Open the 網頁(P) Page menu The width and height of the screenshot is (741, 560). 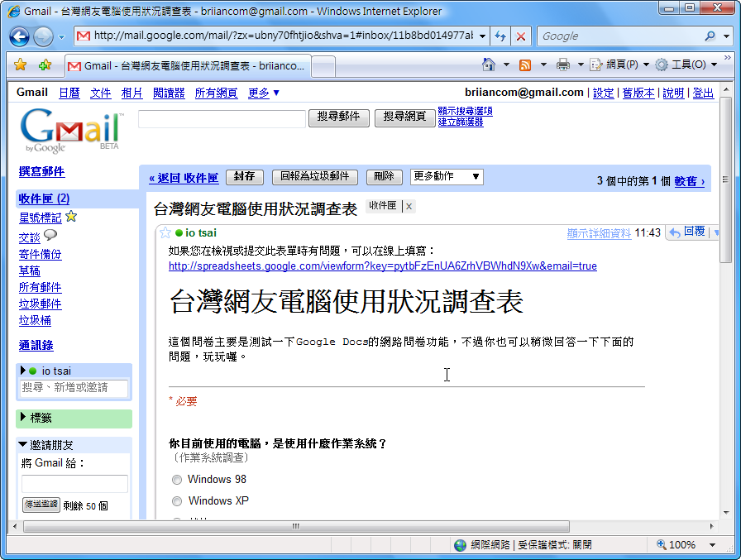tap(619, 65)
